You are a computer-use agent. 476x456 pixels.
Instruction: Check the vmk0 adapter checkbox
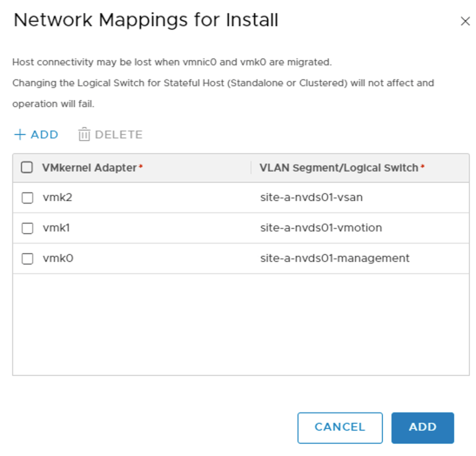pos(27,259)
